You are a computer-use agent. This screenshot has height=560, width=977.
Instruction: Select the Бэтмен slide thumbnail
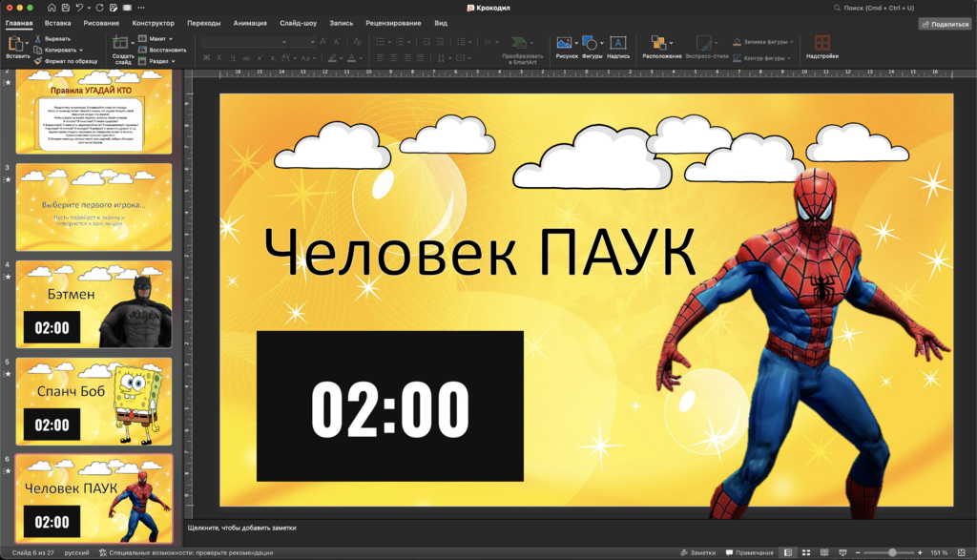pos(94,304)
